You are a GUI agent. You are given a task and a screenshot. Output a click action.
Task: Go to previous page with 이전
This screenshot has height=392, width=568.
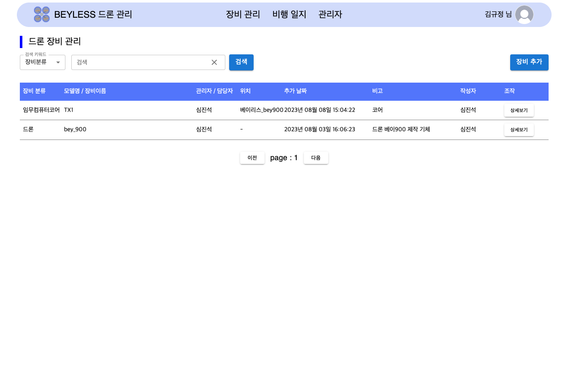[x=252, y=158]
